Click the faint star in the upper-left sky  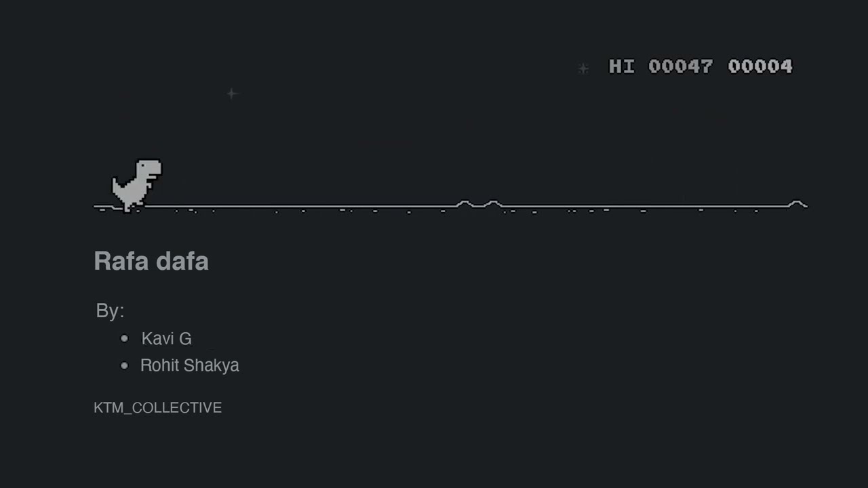(x=232, y=94)
